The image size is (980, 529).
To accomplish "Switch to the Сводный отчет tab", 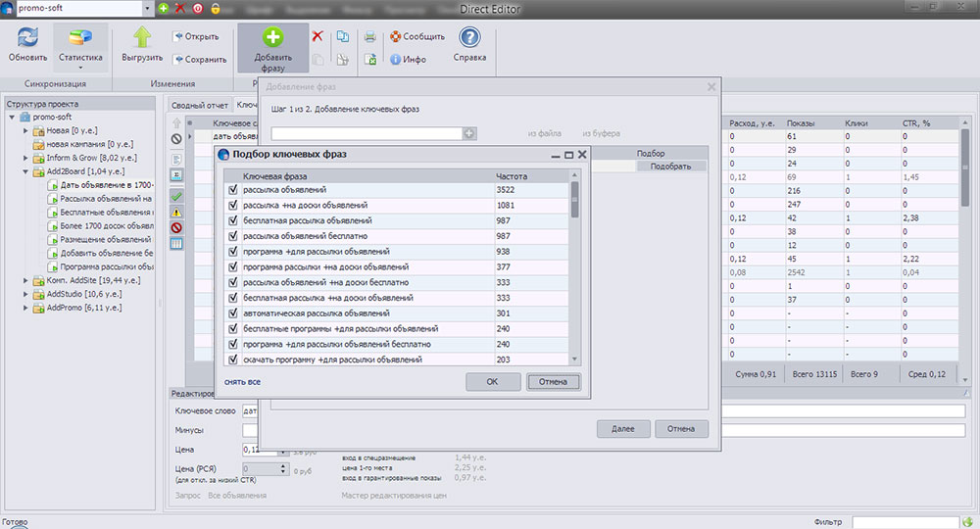I will 199,105.
